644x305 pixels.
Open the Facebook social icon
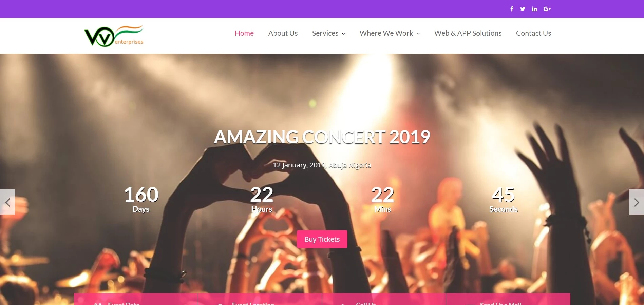[512, 9]
